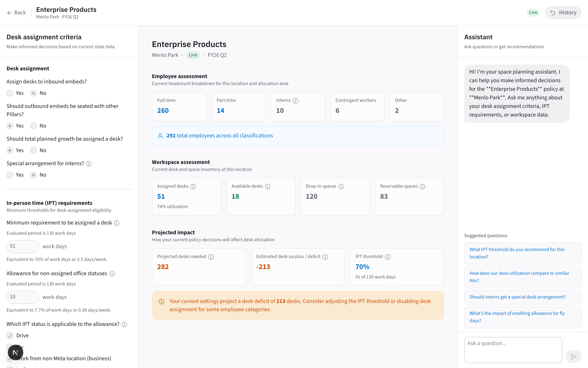Viewport: 588px width, 368px height.
Task: Click the Contingent workers count 6
Action: (x=337, y=111)
